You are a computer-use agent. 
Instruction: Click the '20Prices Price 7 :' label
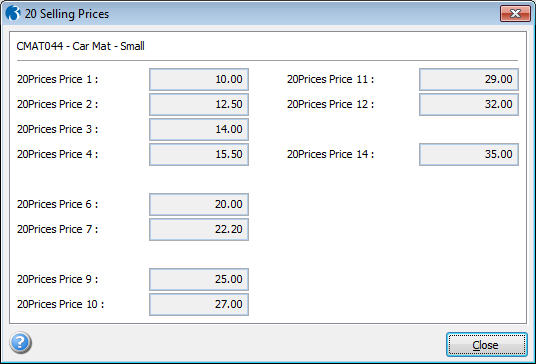pyautogui.click(x=57, y=229)
